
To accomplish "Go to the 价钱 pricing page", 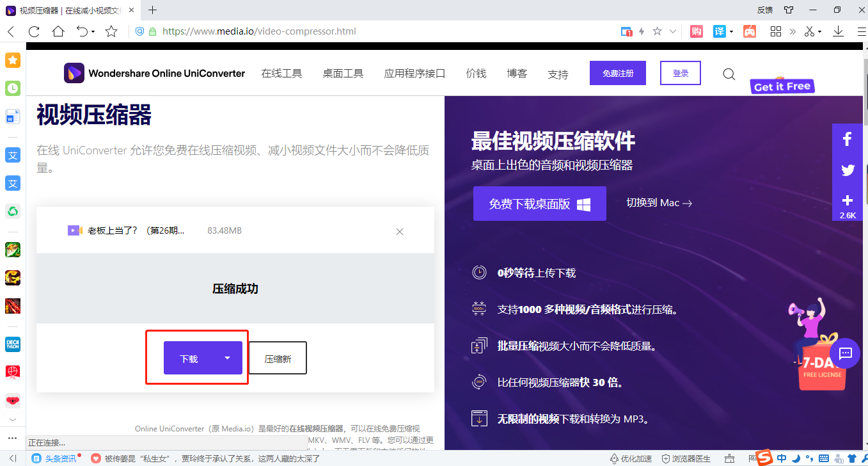I will tap(476, 74).
